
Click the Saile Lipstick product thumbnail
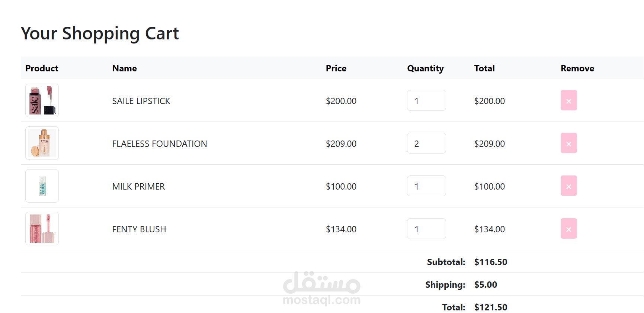42,100
